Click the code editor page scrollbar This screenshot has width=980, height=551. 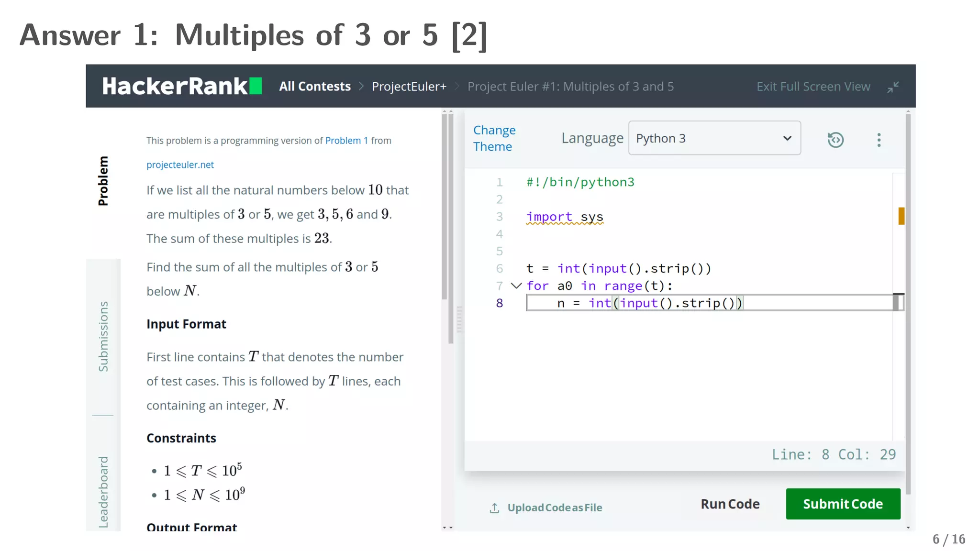pos(908,304)
